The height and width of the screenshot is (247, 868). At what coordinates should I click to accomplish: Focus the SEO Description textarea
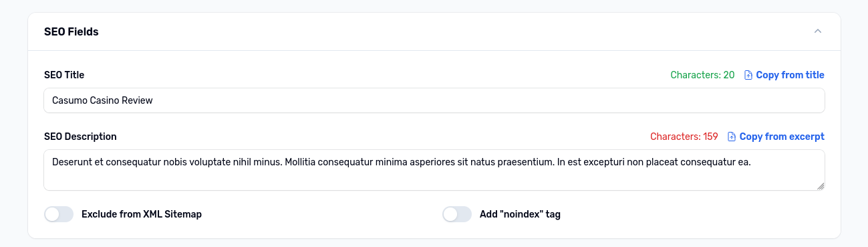pos(434,170)
